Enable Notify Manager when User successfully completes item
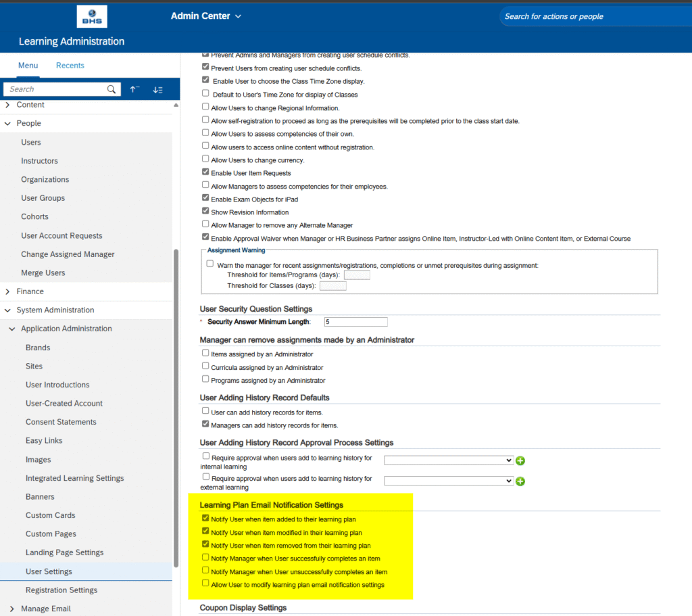 (x=205, y=558)
